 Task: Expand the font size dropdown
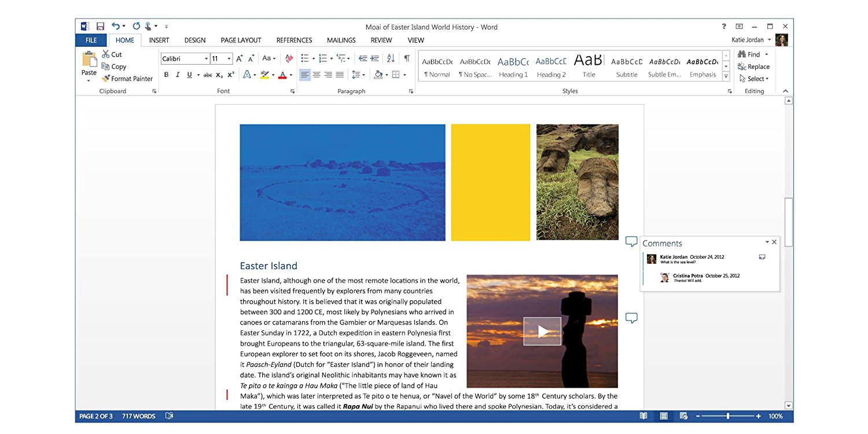tap(229, 59)
